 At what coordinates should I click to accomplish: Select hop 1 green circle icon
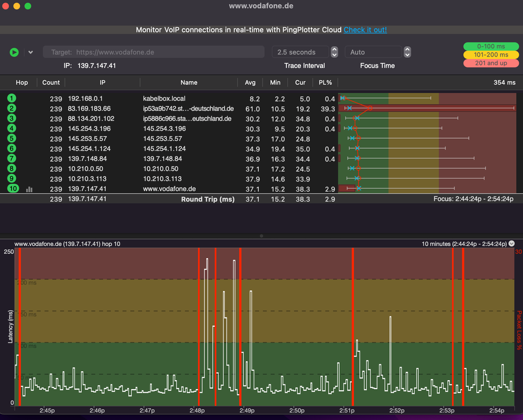[x=12, y=98]
